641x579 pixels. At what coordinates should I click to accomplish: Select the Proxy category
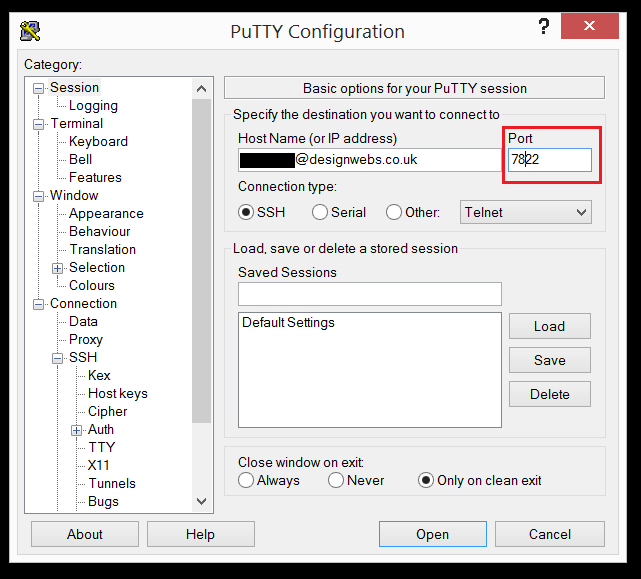86,339
